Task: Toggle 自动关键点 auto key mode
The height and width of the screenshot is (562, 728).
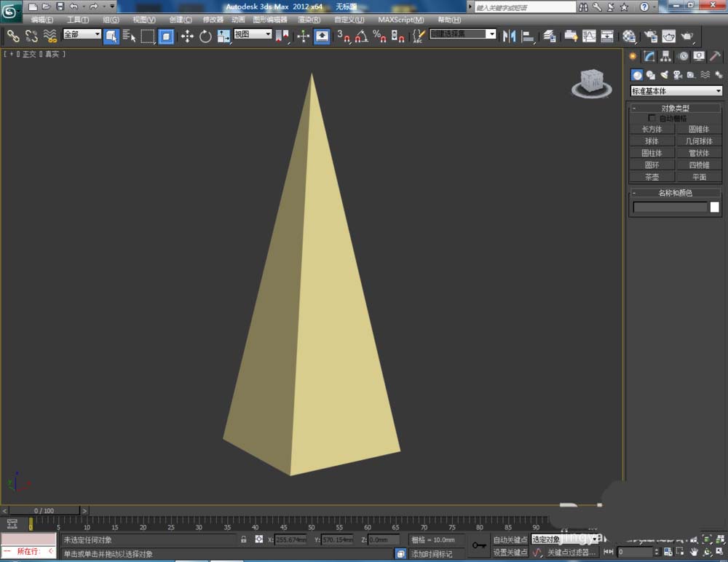Action: (x=510, y=540)
